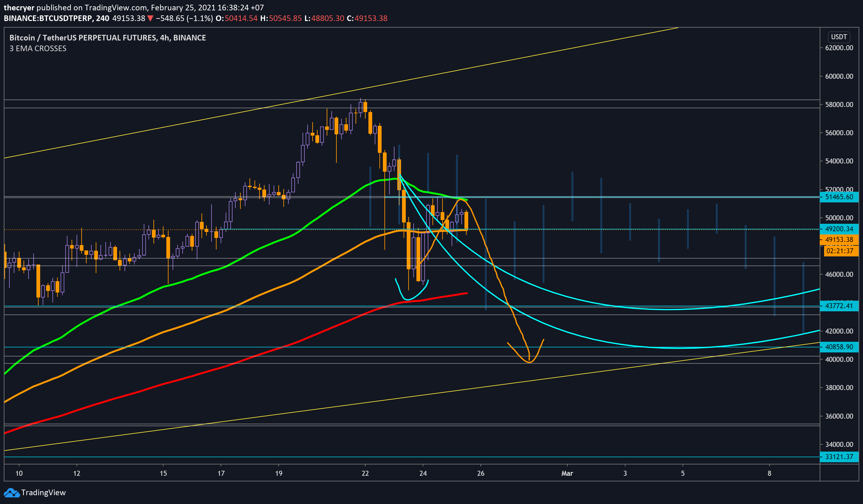This screenshot has width=863, height=504.
Task: Click the 26 date label on time axis
Action: [x=481, y=473]
